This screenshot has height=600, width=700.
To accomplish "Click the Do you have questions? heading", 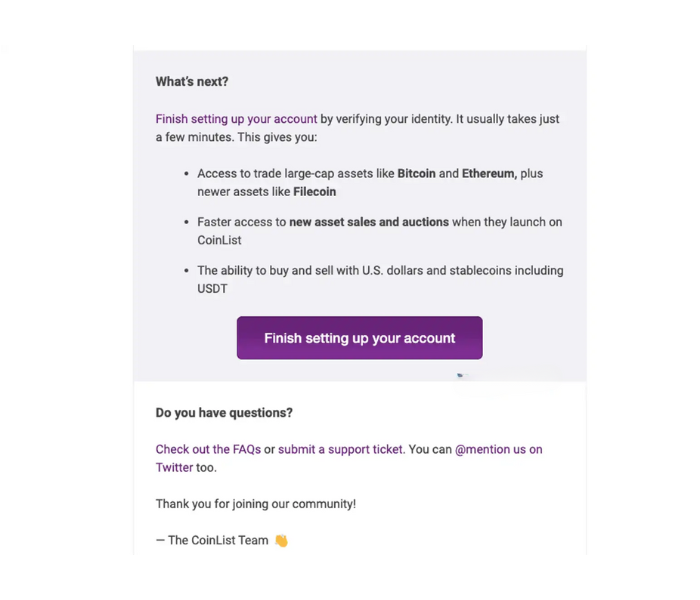I will point(224,413).
